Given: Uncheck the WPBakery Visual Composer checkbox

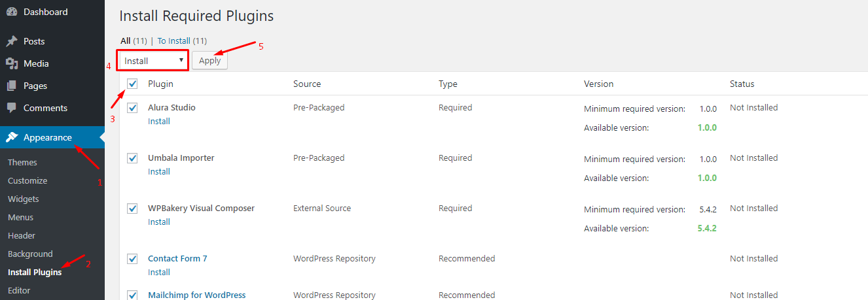Looking at the screenshot, I should 133,208.
